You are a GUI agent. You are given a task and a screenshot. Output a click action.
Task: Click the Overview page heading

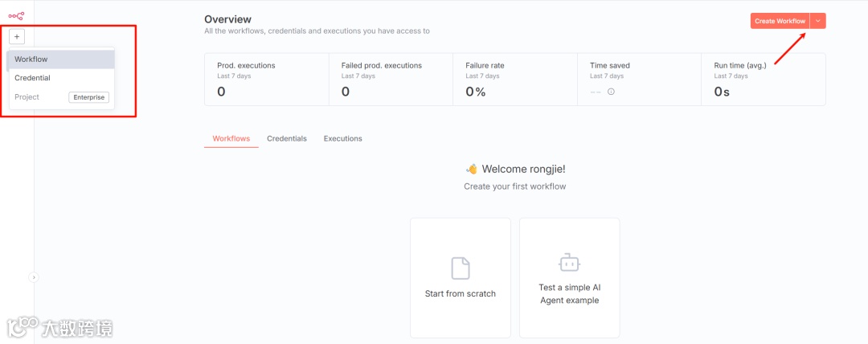click(x=227, y=19)
